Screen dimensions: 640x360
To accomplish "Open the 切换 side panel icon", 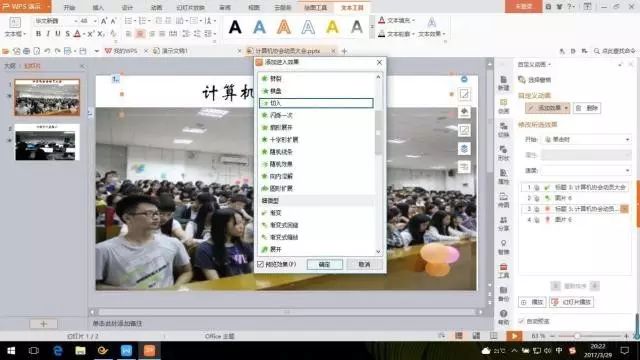I will click(x=503, y=130).
